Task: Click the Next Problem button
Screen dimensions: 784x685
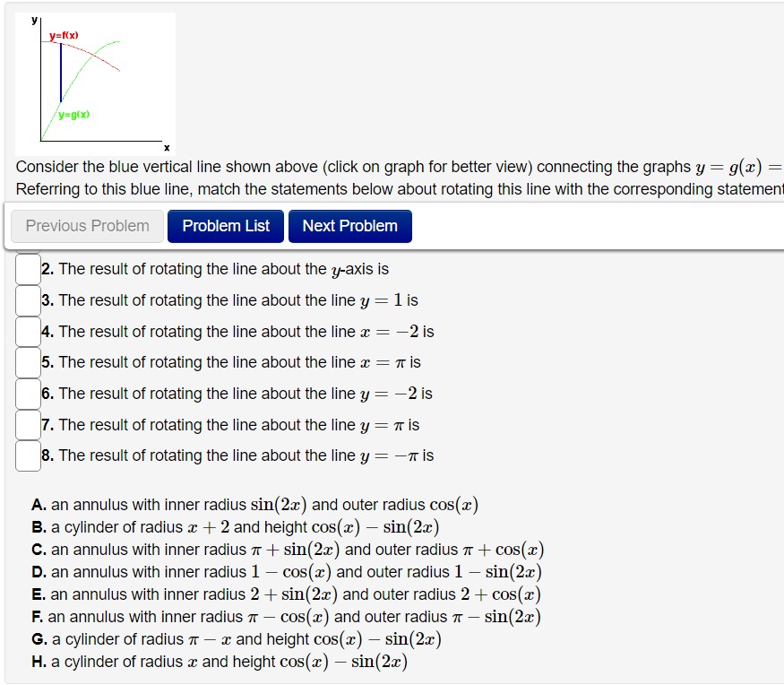Action: click(x=350, y=226)
